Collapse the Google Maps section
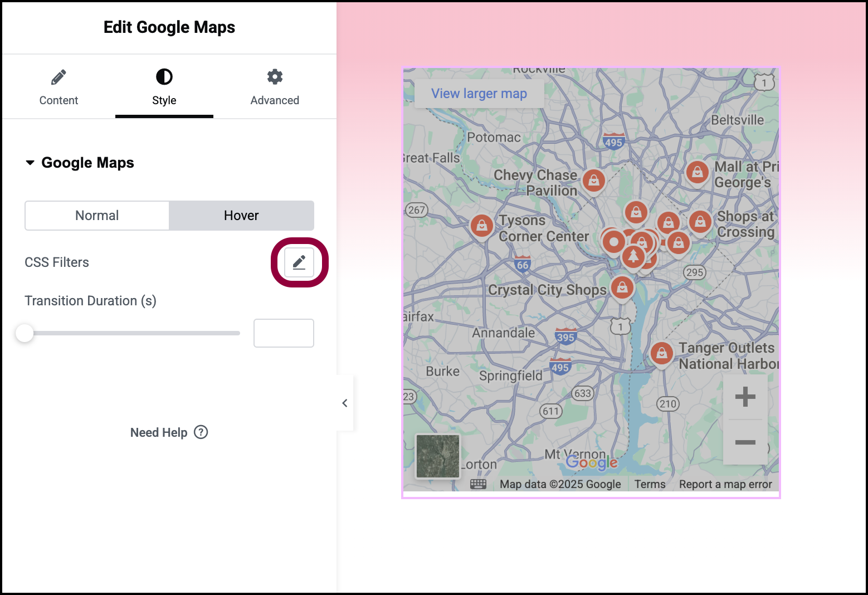This screenshot has width=868, height=595. click(x=80, y=163)
